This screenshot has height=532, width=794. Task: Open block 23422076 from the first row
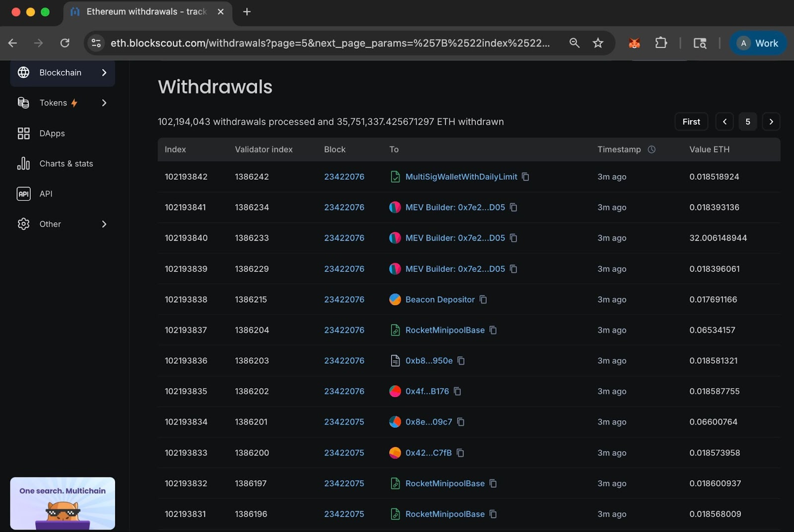pyautogui.click(x=344, y=177)
